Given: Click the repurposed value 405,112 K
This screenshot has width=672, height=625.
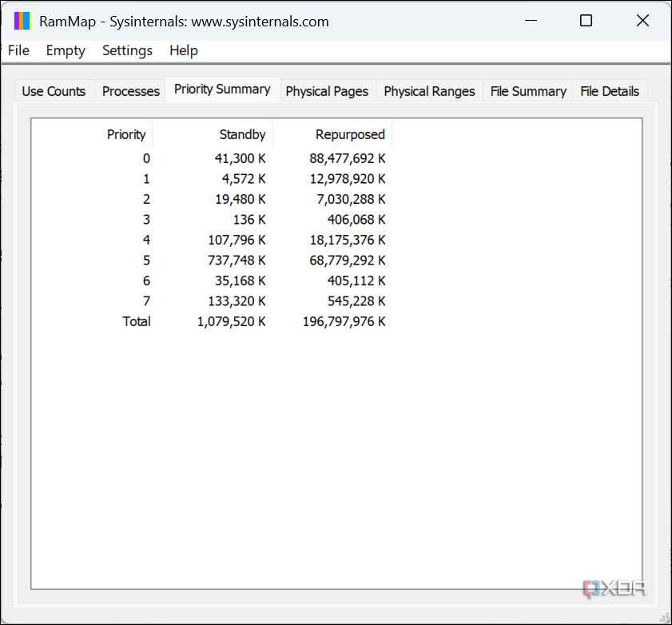Looking at the screenshot, I should pyautogui.click(x=356, y=281).
